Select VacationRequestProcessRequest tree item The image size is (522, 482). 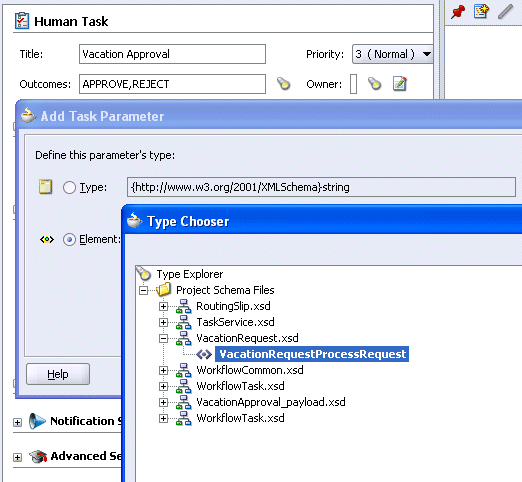pos(312,354)
